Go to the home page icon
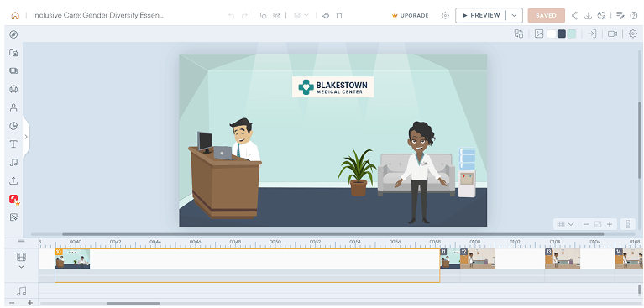The height and width of the screenshot is (308, 644). [15, 16]
